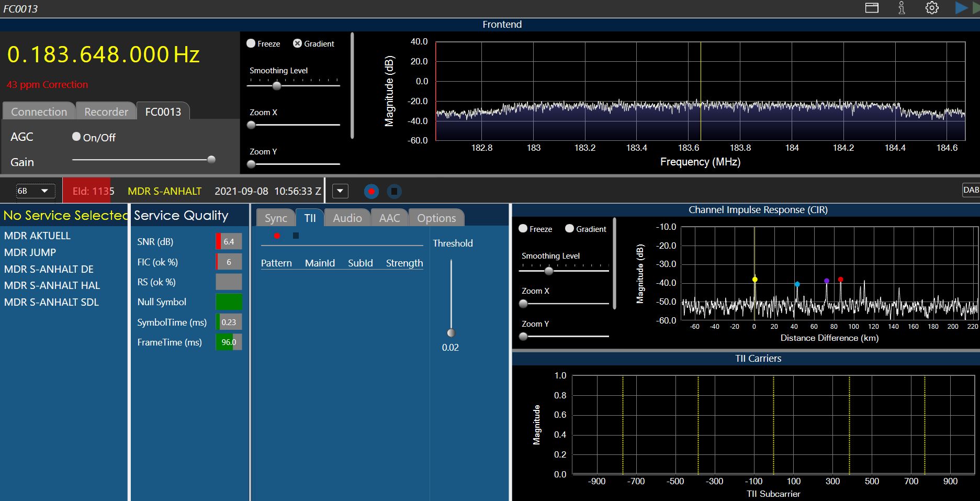This screenshot has height=501, width=980.
Task: Enable Freeze on the Frontend spectrum
Action: [x=251, y=43]
